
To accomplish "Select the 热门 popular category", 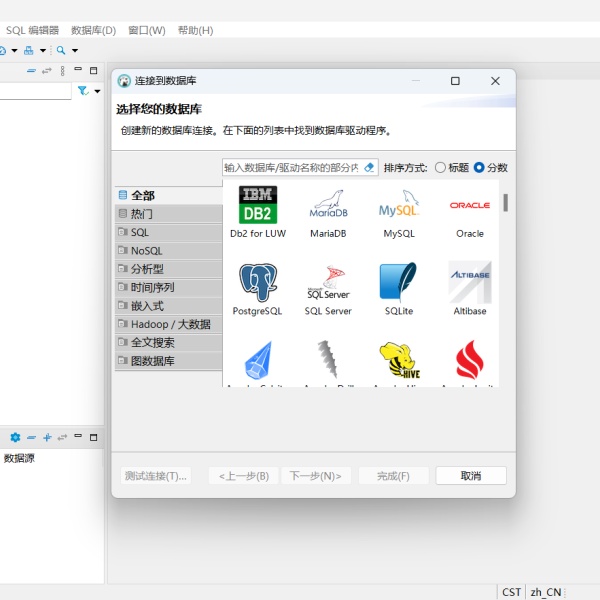I will pyautogui.click(x=169, y=214).
